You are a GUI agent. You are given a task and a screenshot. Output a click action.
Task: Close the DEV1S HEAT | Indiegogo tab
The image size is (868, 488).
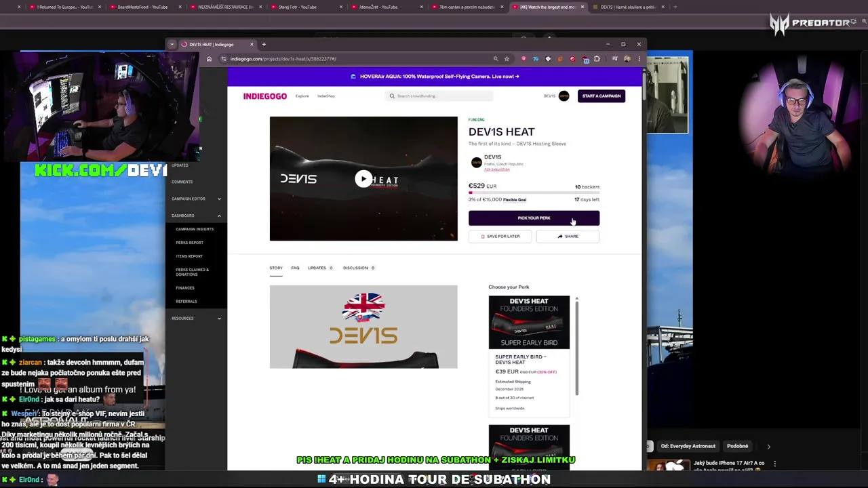tap(252, 44)
